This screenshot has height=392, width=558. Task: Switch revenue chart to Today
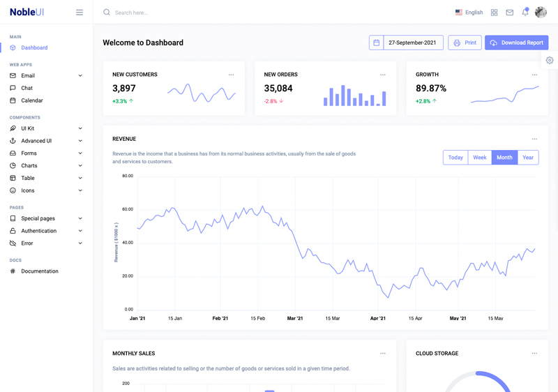[455, 158]
